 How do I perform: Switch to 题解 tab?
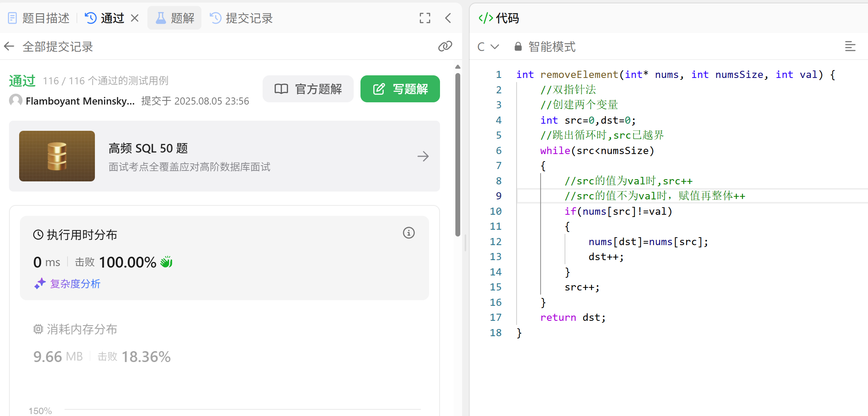[x=175, y=18]
